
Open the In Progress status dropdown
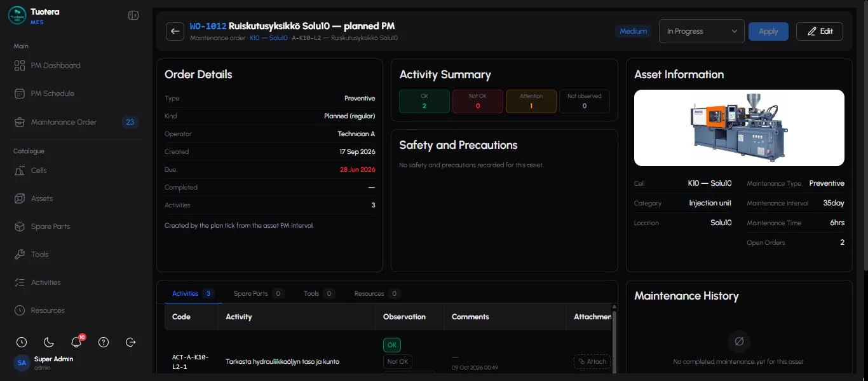pos(702,31)
